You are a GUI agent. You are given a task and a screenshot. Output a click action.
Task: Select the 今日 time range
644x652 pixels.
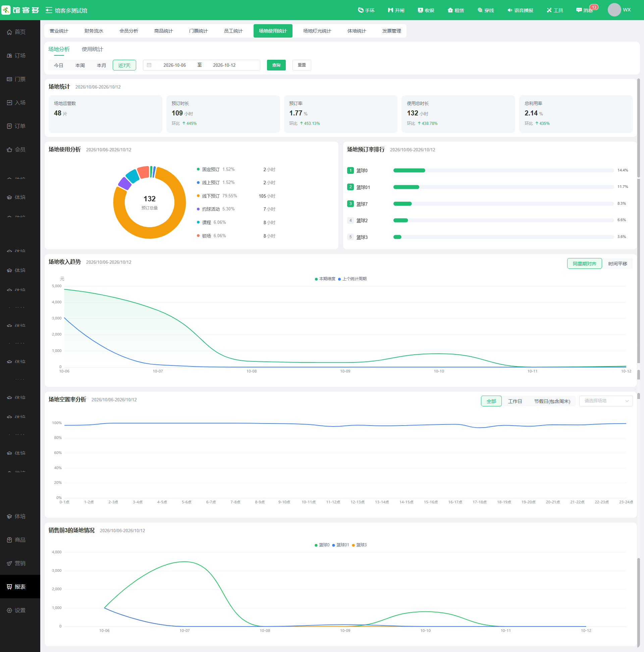point(58,65)
